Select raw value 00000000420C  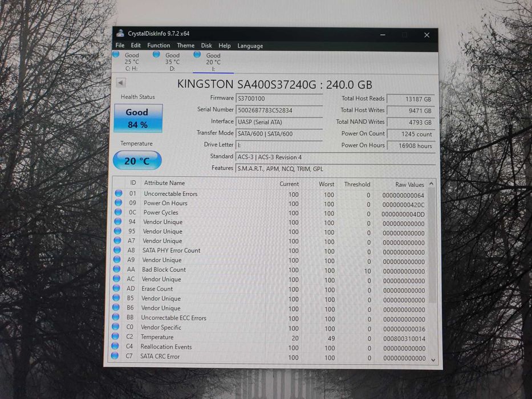point(403,205)
